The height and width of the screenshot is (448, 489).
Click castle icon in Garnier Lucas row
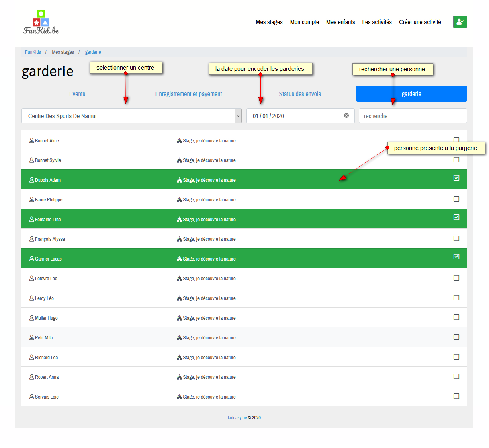click(179, 259)
